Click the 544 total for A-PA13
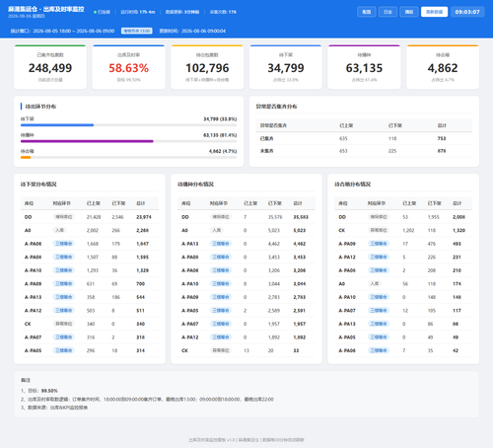 pos(140,297)
